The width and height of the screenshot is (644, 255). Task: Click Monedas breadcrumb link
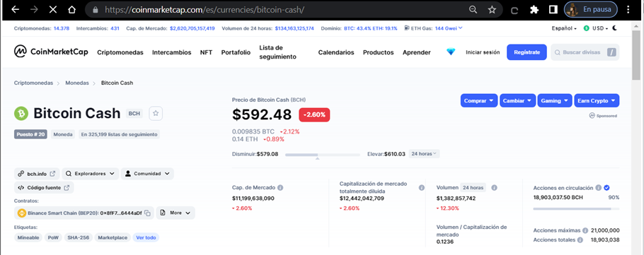click(x=77, y=83)
